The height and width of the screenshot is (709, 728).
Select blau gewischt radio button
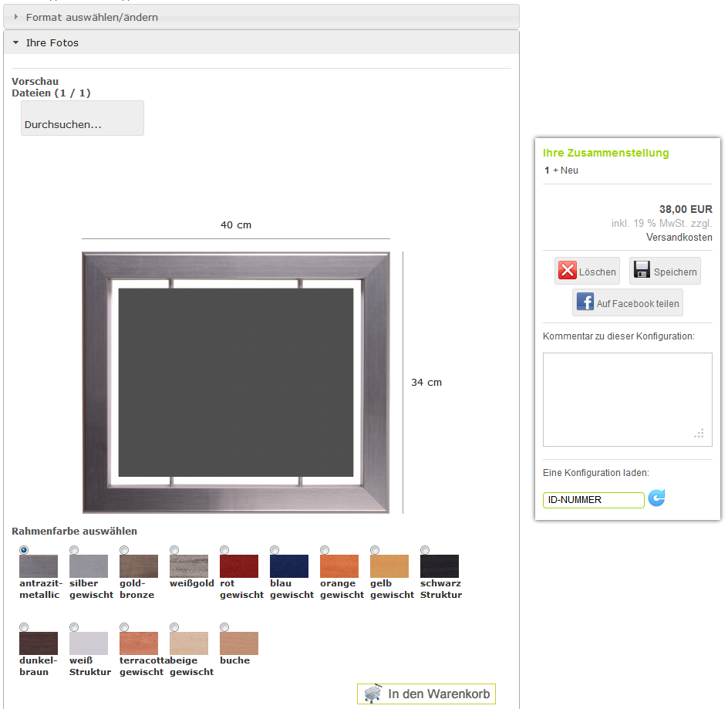(275, 549)
